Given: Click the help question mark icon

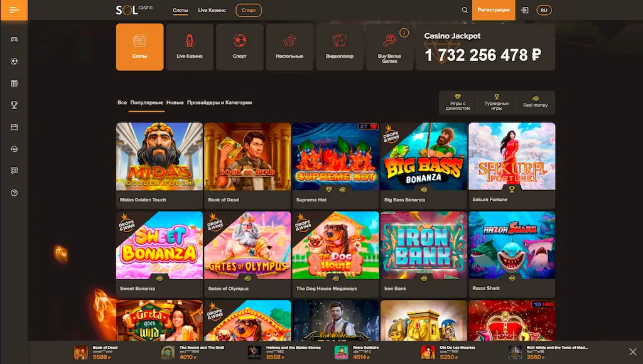Looking at the screenshot, I should [14, 193].
